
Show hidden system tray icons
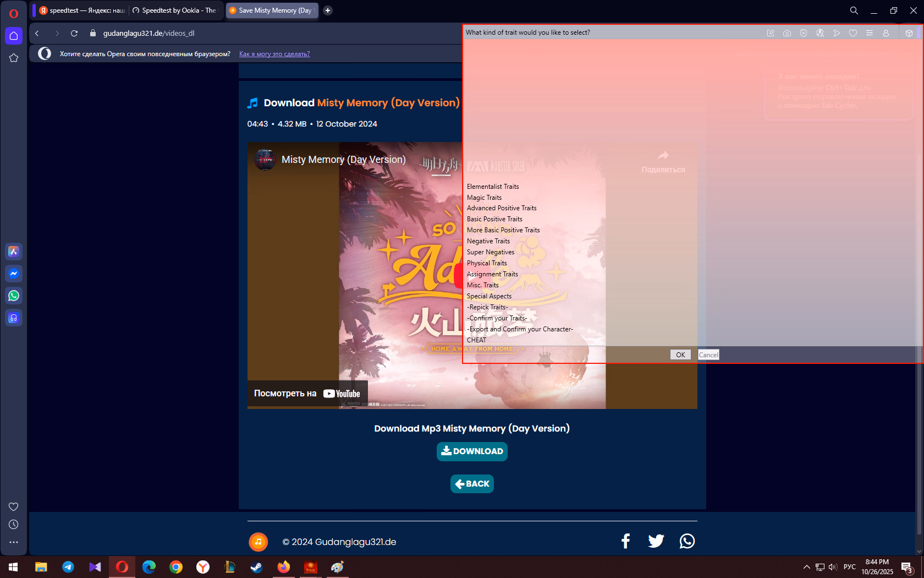coord(807,567)
